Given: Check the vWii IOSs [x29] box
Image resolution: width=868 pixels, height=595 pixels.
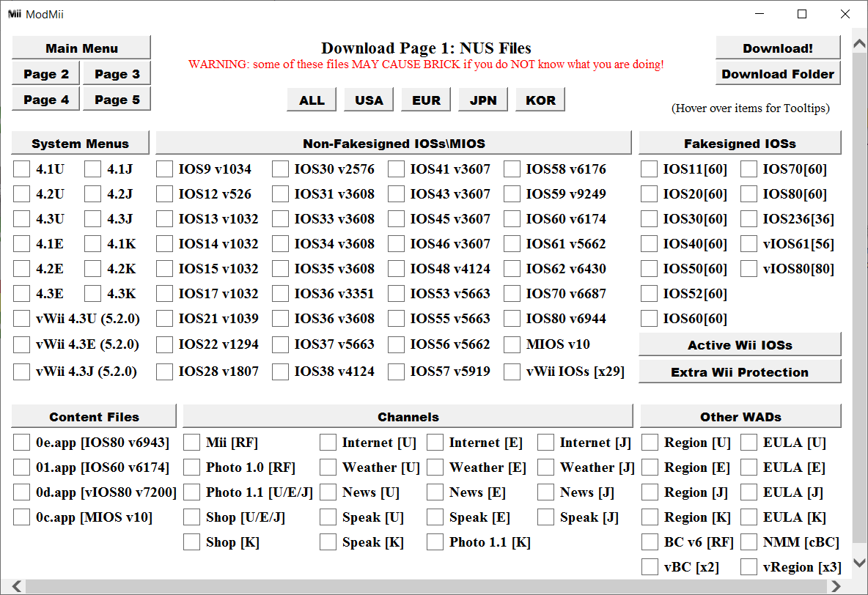Looking at the screenshot, I should click(x=512, y=371).
